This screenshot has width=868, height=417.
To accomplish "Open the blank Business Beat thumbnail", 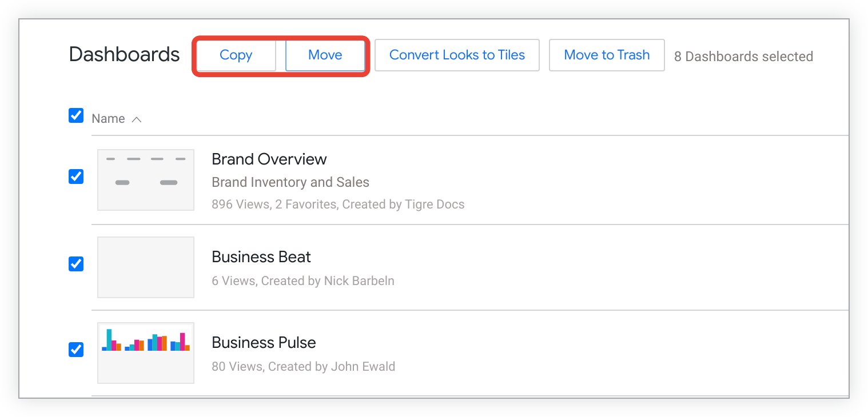I will pos(146,267).
